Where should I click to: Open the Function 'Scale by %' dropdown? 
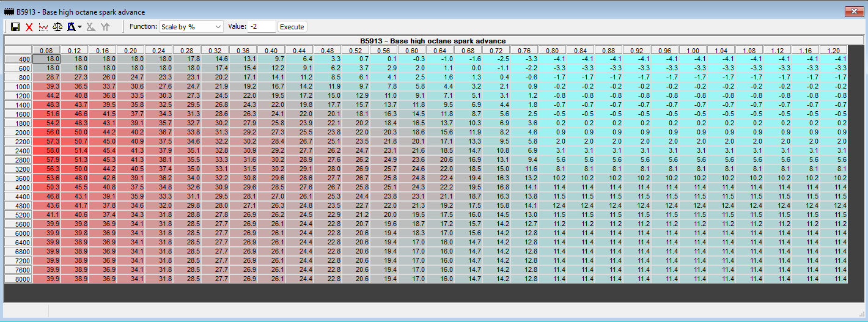pos(192,27)
